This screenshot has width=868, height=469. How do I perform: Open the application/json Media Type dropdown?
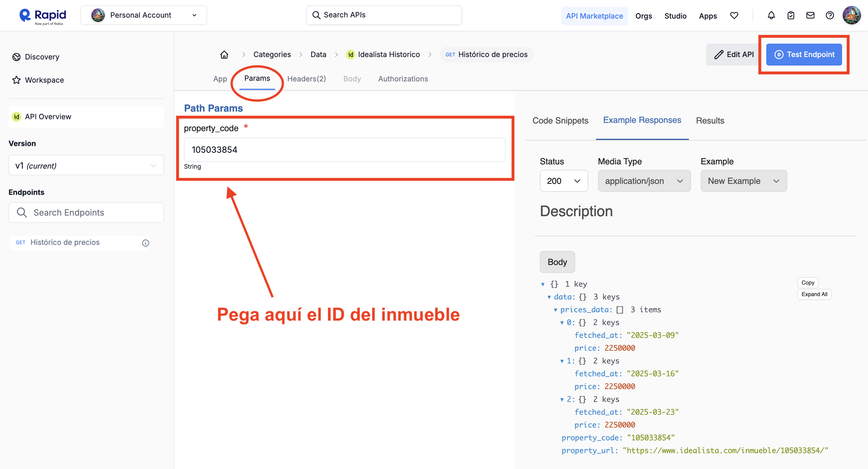644,181
